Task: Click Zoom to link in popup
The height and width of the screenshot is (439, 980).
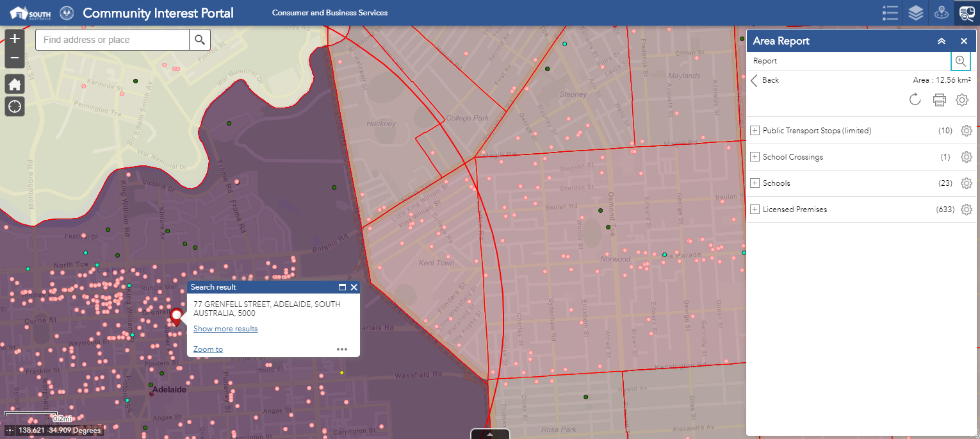Action: pyautogui.click(x=208, y=349)
